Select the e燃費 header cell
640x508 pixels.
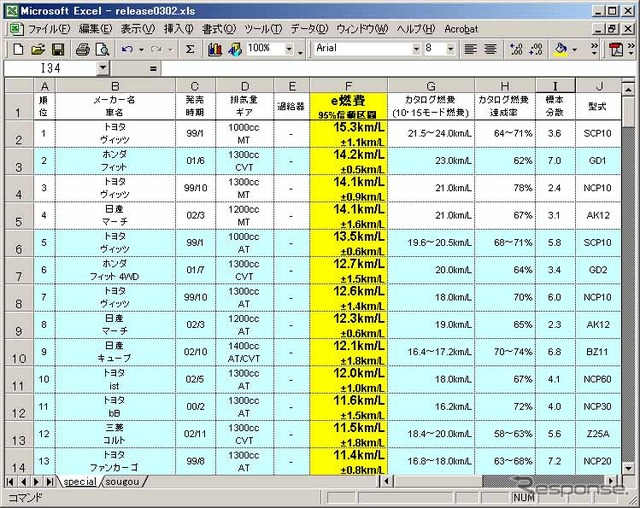click(348, 106)
